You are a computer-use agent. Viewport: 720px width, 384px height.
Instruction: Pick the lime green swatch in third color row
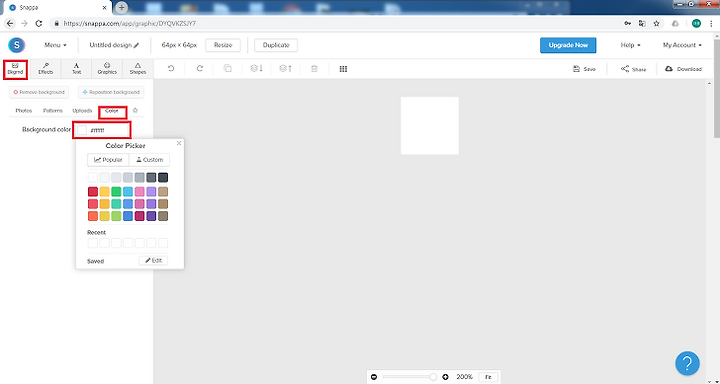click(116, 215)
